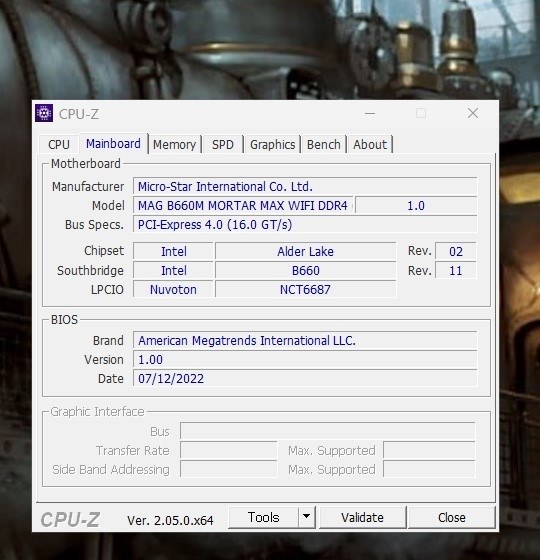
Task: Click the empty Transfer Rate field
Action: (229, 450)
